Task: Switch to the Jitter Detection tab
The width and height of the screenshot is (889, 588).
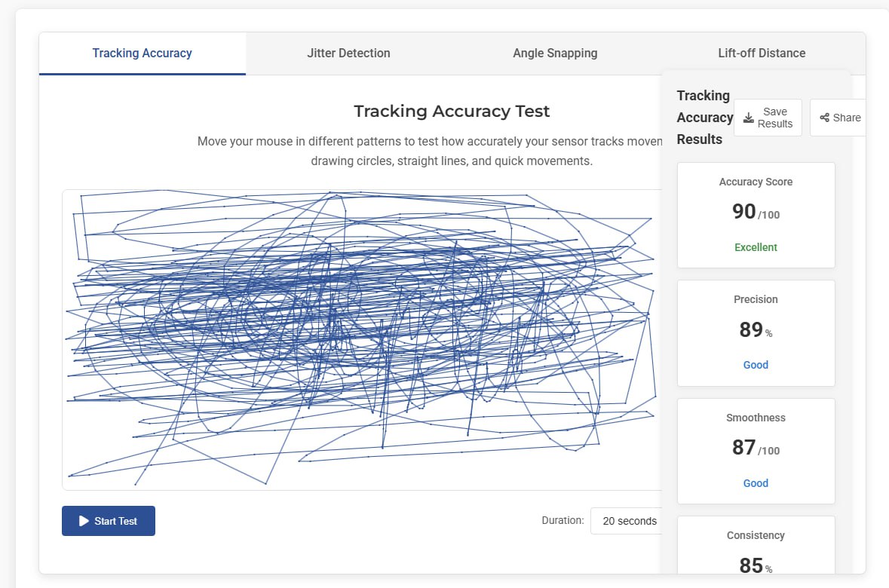Action: pos(348,54)
